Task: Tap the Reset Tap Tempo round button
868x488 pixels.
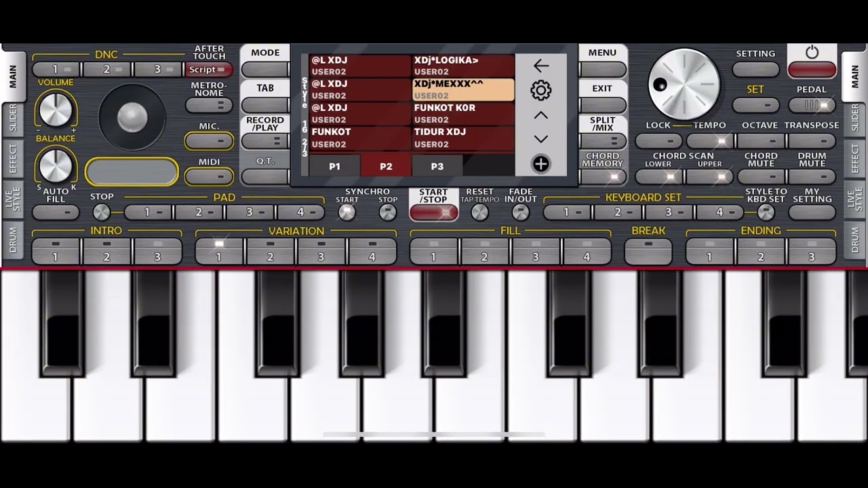Action: point(479,212)
